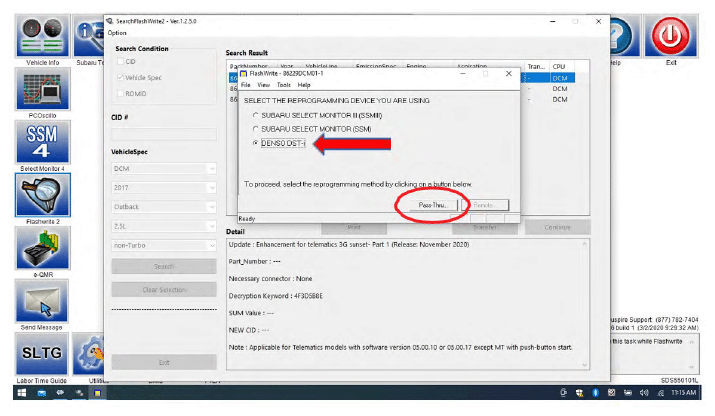Image resolution: width=715 pixels, height=416 pixels.
Task: Click Detail panel scroll up arrow
Action: click(x=585, y=244)
